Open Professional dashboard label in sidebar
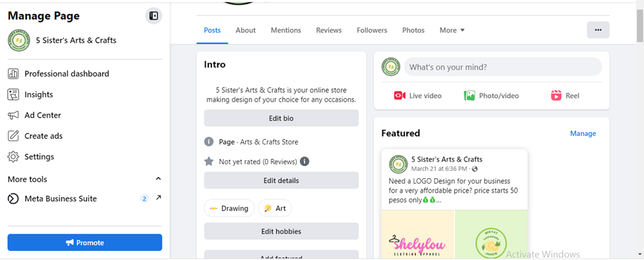Image resolution: width=644 pixels, height=260 pixels. click(67, 74)
